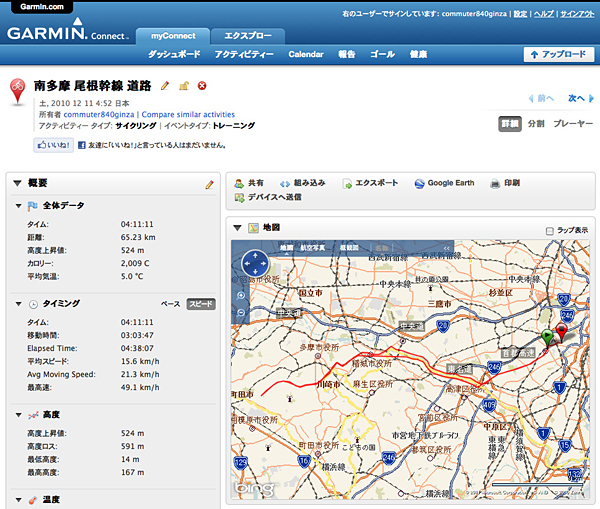Image resolution: width=600 pixels, height=509 pixels.
Task: Select the 詳細 view button
Action: pyautogui.click(x=510, y=124)
